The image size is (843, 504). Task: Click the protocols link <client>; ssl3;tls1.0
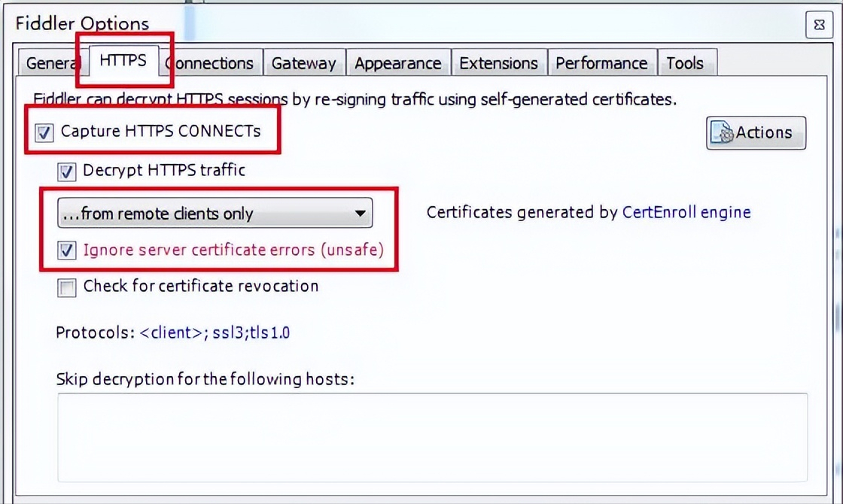point(215,332)
